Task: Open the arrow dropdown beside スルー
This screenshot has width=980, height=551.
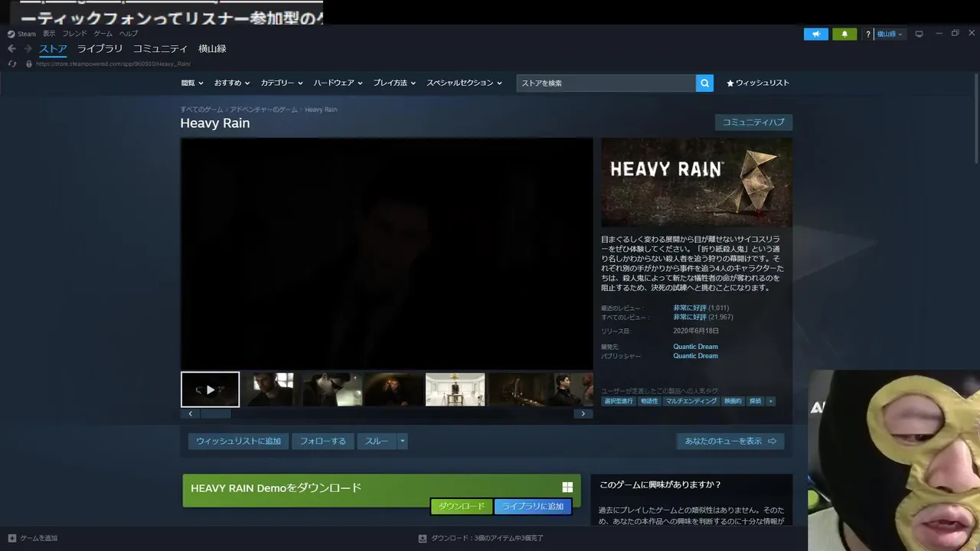Action: click(x=403, y=441)
